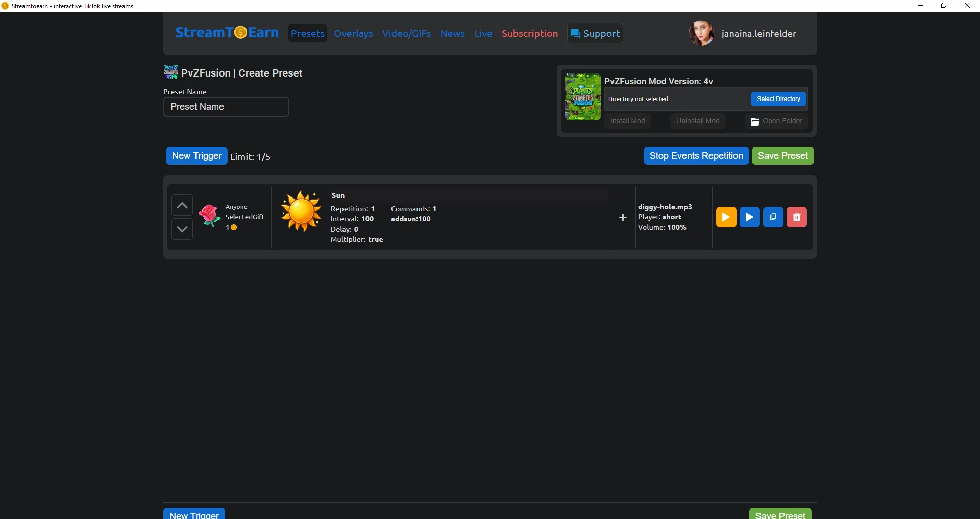Click the top New Trigger button
The height and width of the screenshot is (519, 980).
point(197,156)
